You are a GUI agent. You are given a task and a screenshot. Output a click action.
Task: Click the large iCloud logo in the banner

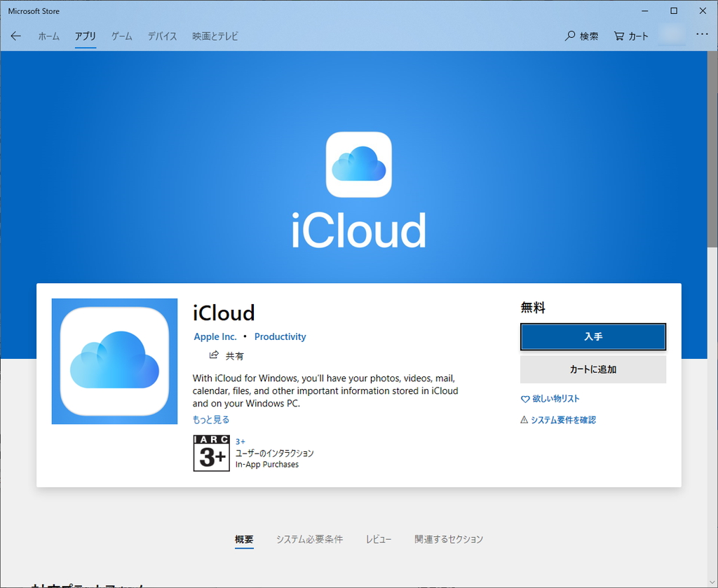tap(358, 165)
